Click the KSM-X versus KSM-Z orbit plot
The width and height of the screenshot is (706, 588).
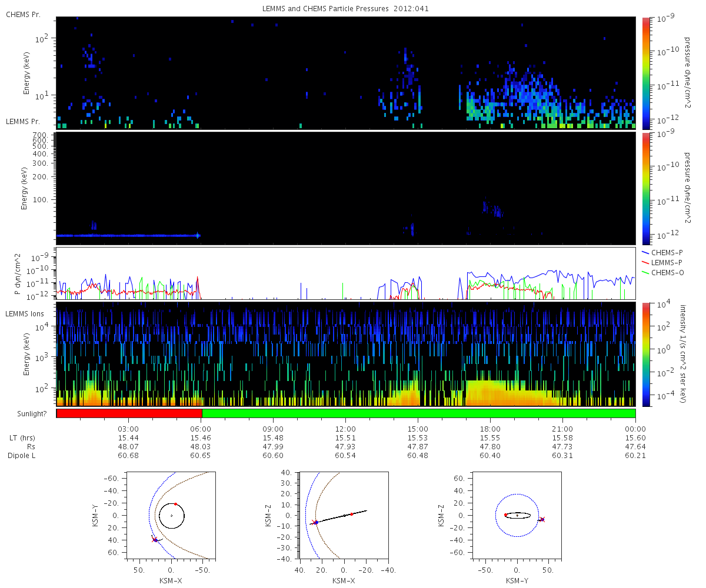point(344,515)
